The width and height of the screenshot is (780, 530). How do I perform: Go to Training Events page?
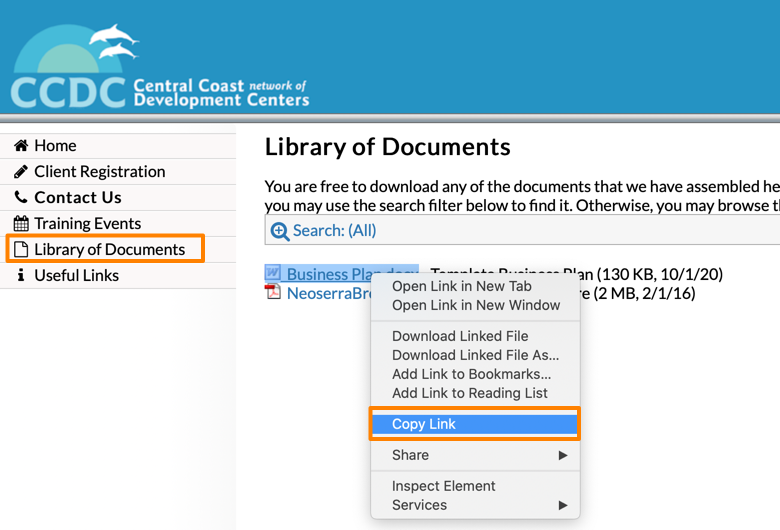(x=88, y=224)
